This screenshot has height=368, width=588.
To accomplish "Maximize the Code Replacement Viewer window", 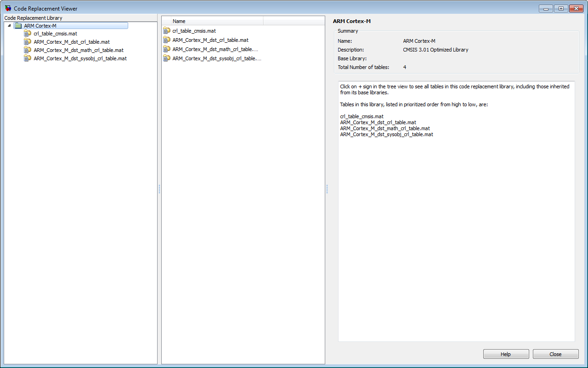I will coord(561,8).
